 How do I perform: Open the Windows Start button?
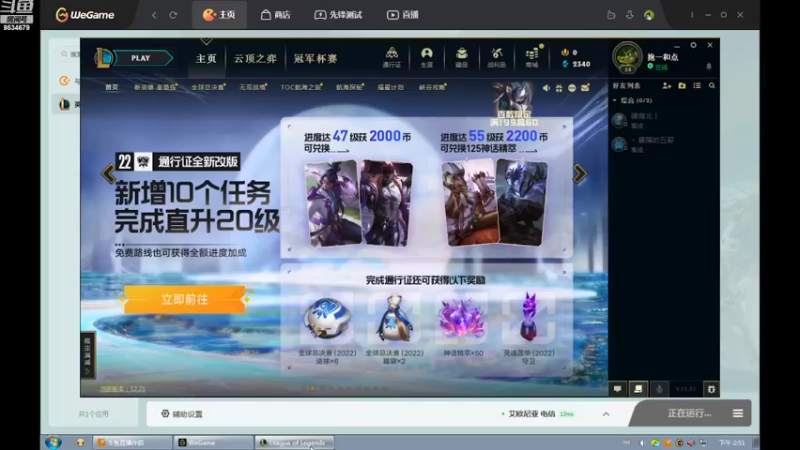click(x=53, y=442)
